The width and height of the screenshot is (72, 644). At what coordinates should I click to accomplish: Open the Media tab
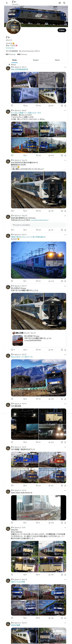pos(57,60)
